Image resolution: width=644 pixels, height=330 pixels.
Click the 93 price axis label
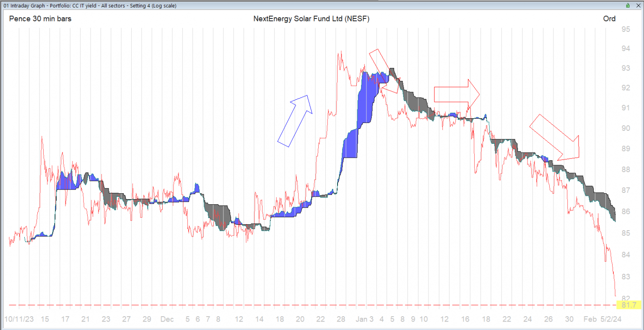(x=626, y=68)
